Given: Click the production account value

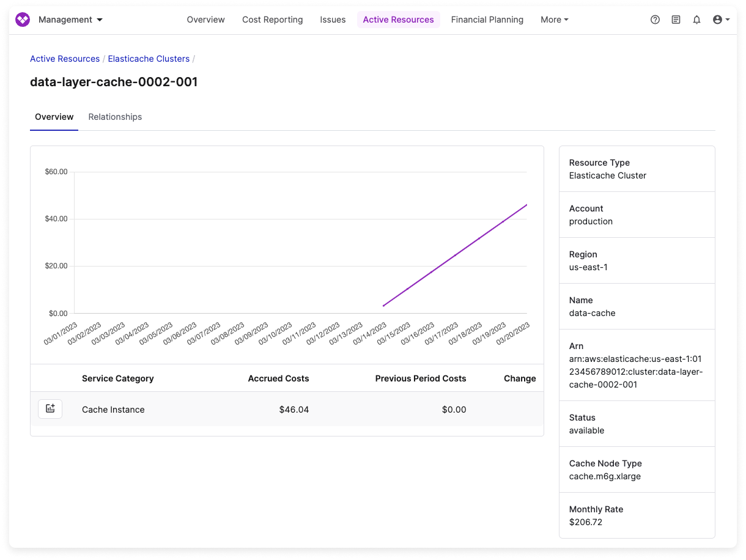Looking at the screenshot, I should 591,221.
